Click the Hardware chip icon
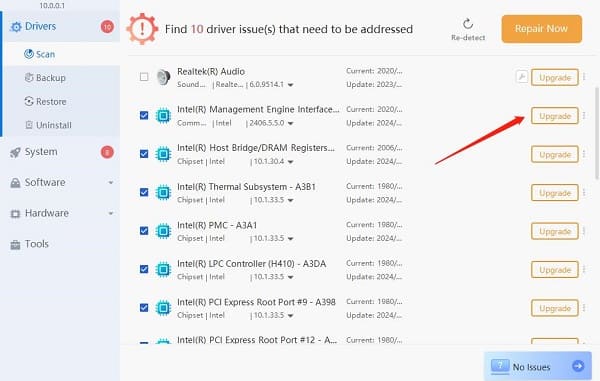Viewport: 600px width, 381px height. click(x=15, y=213)
